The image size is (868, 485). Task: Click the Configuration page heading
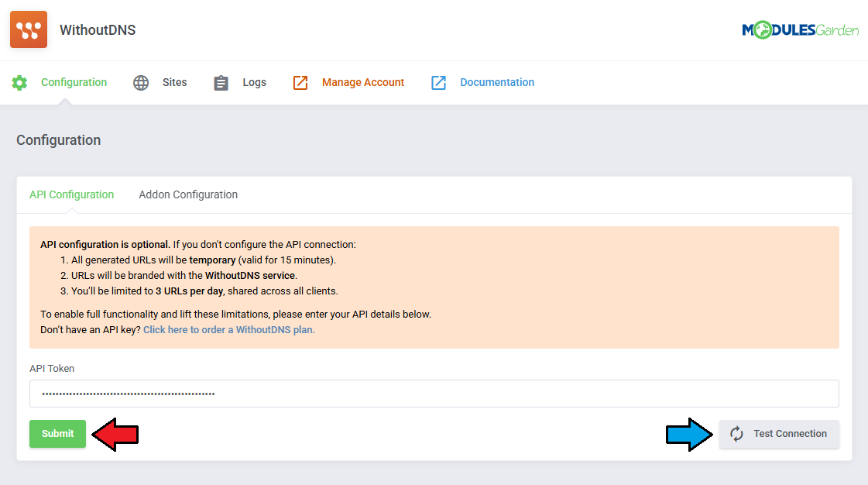(59, 140)
